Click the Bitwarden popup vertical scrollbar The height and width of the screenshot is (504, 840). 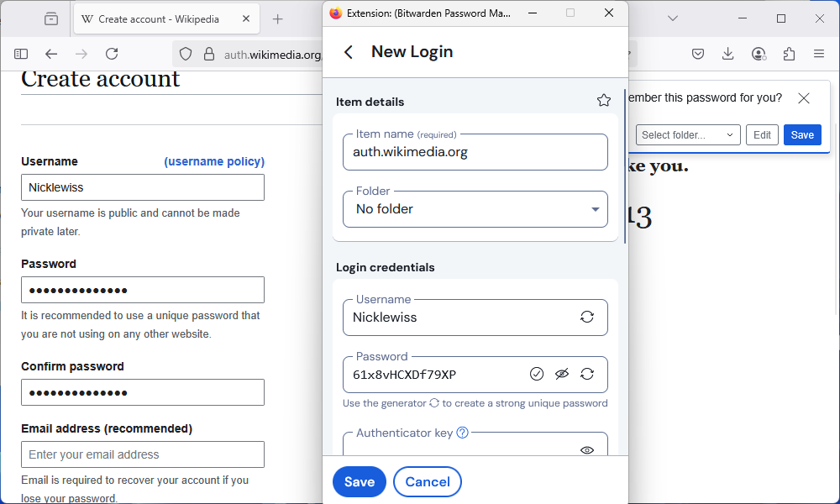tap(624, 168)
